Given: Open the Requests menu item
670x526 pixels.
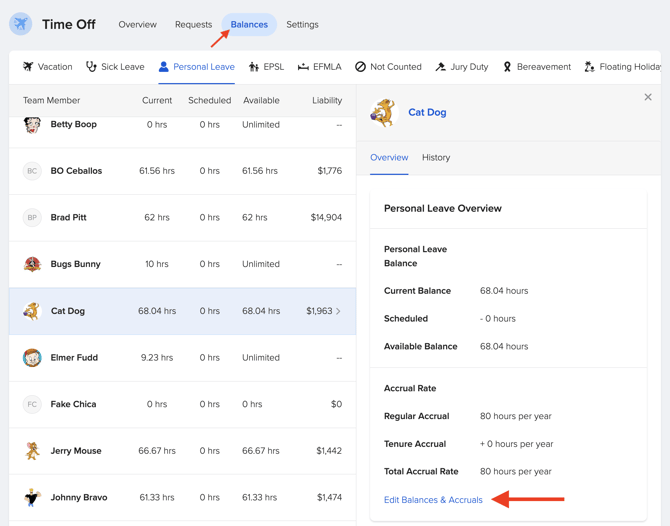Looking at the screenshot, I should pyautogui.click(x=193, y=24).
